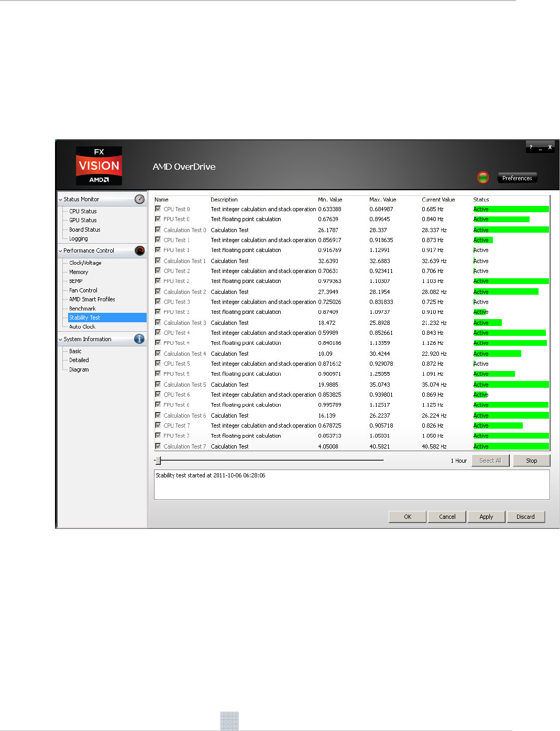Viewport: 560px width, 731px height.
Task: Toggle the CPU Test 1 checkbox
Action: pos(158,239)
